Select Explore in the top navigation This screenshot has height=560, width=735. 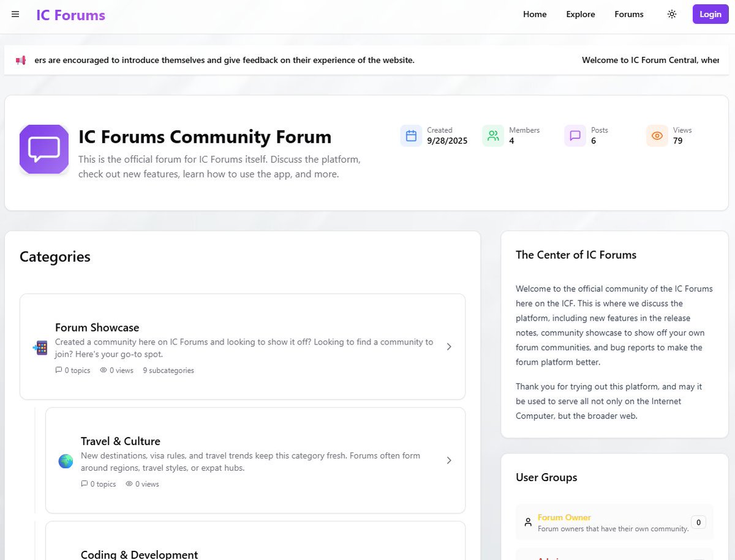click(x=580, y=14)
